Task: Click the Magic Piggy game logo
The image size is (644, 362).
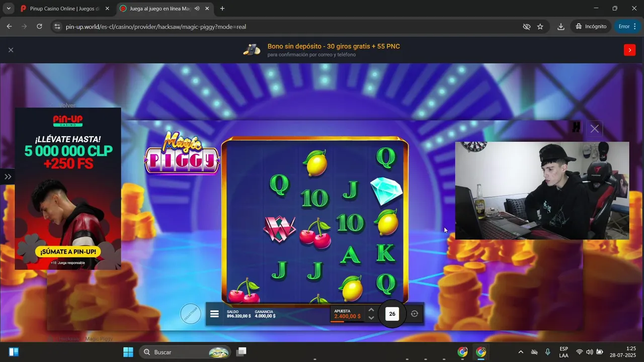Action: pos(182,153)
